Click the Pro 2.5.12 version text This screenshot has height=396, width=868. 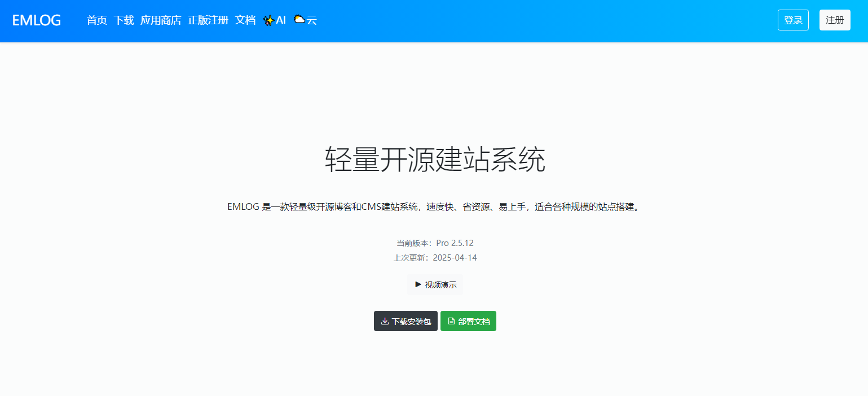coord(454,243)
